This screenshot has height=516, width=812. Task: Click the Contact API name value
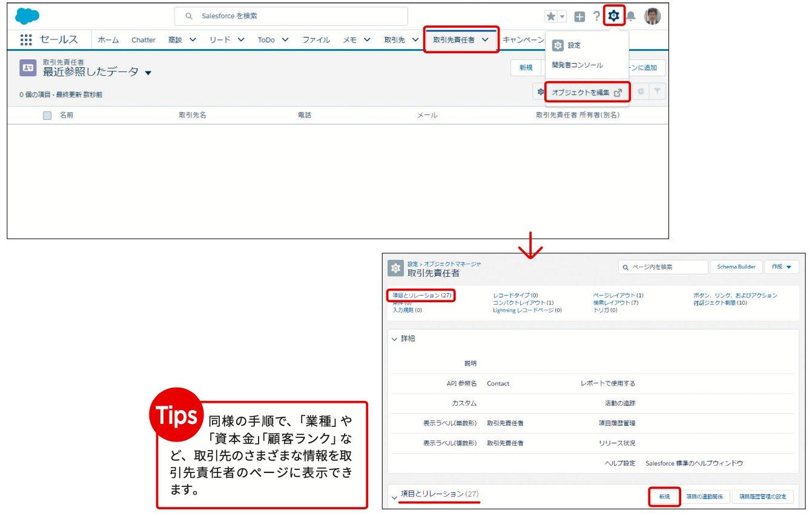[498, 383]
